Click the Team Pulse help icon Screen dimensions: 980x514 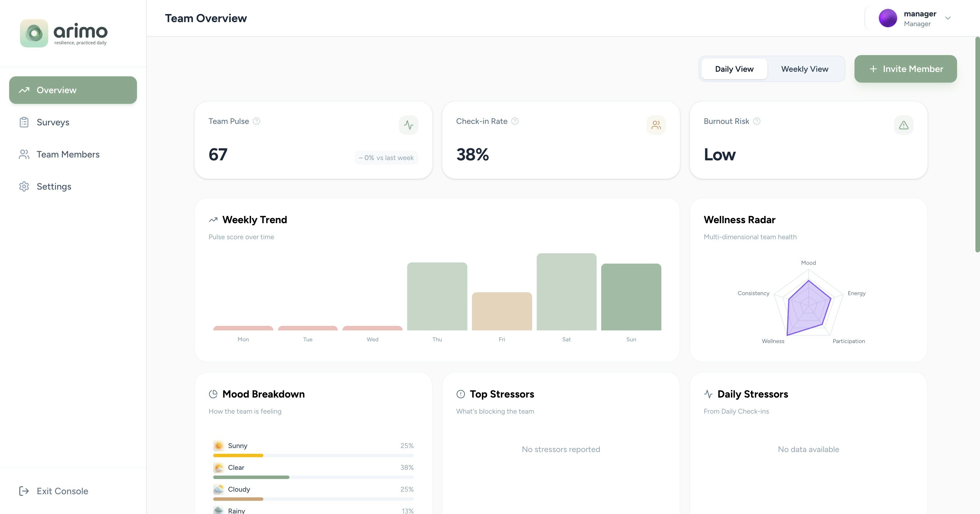[256, 121]
